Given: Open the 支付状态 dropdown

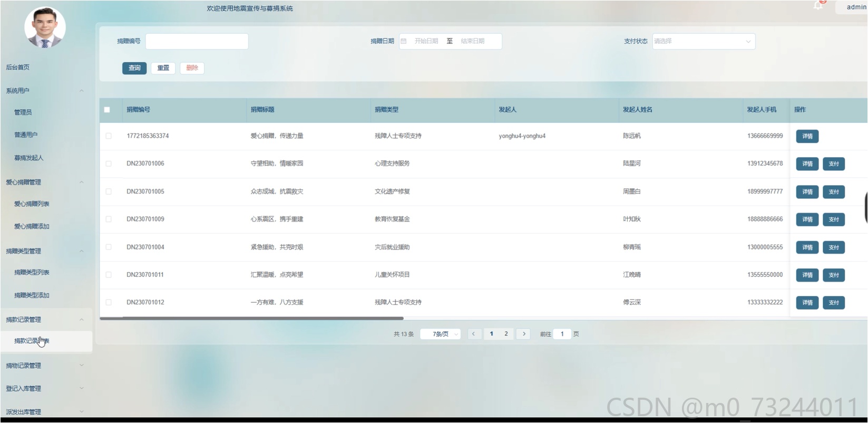Looking at the screenshot, I should [704, 41].
